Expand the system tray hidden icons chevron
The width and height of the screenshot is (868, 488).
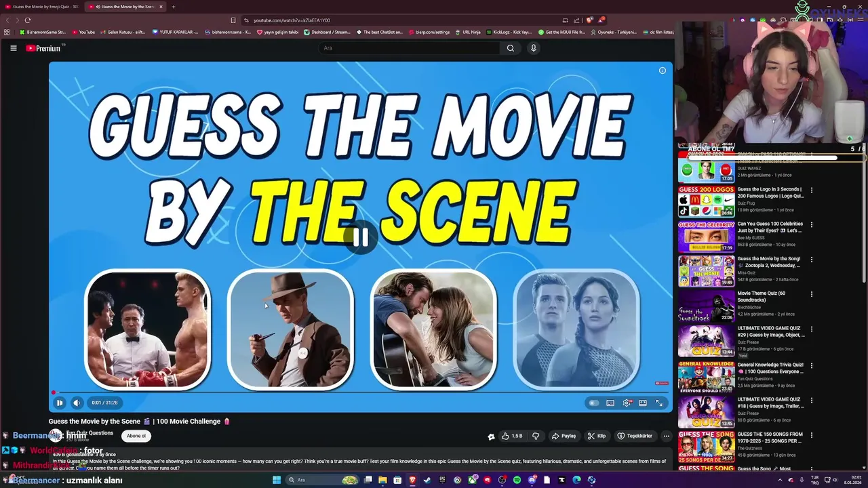[779, 480]
